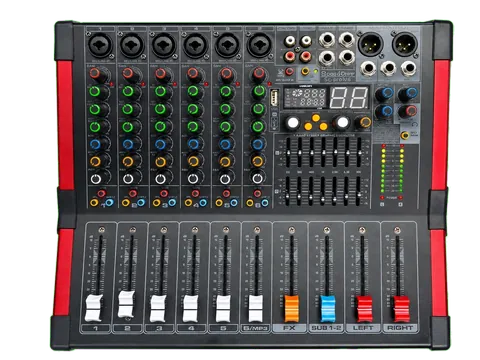Click the 6/MP3 channel label
This screenshot has height=360, width=480.
tap(255, 328)
